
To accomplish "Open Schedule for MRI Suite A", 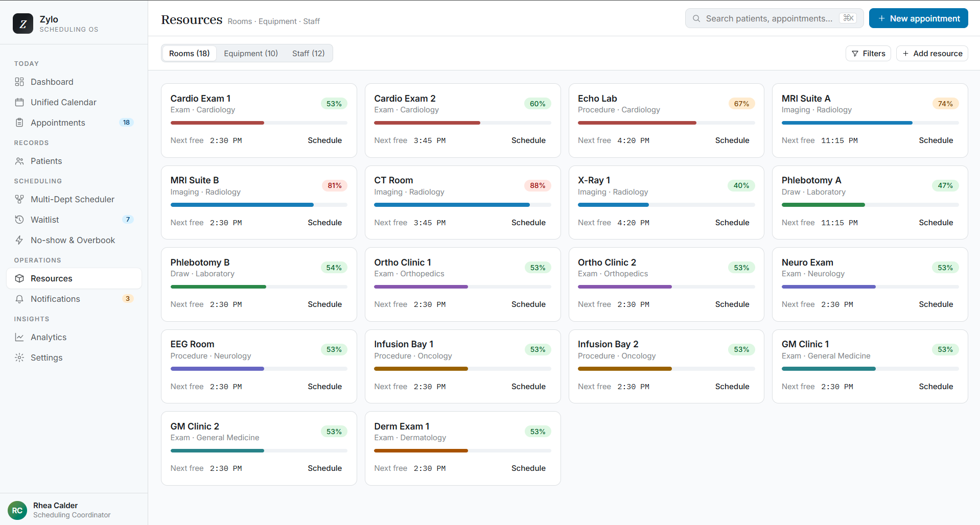I will tap(936, 140).
